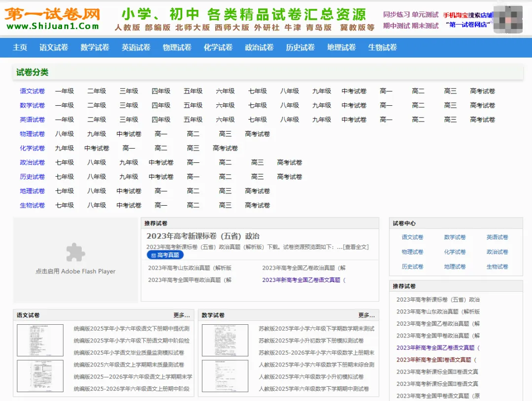Click 政治试卷 category link in 试卷分类

32,162
